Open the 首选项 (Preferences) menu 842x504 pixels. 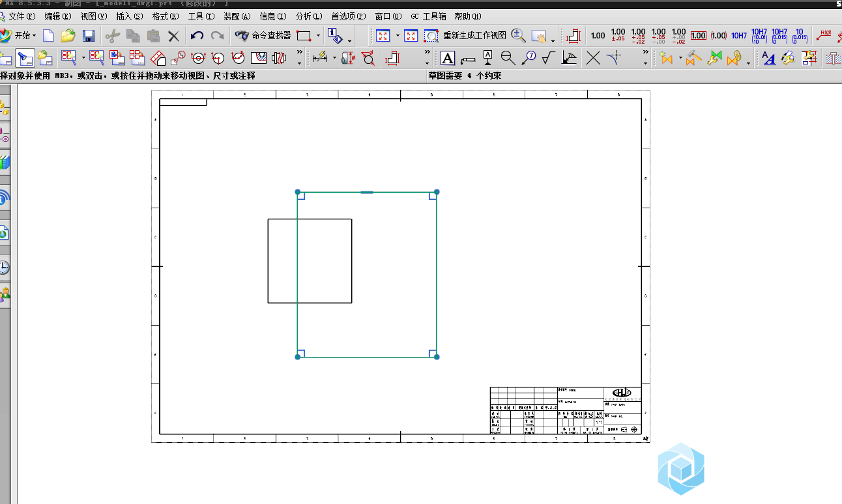pyautogui.click(x=348, y=16)
